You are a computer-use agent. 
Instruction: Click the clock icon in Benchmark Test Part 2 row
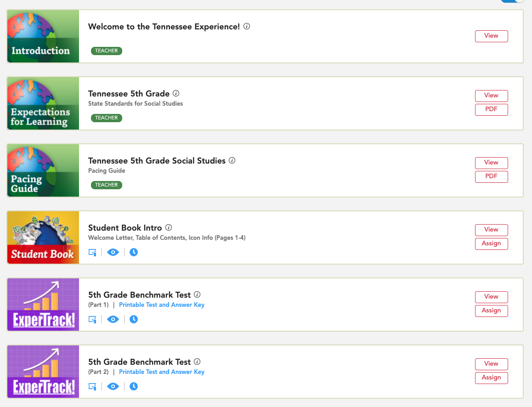click(x=134, y=387)
